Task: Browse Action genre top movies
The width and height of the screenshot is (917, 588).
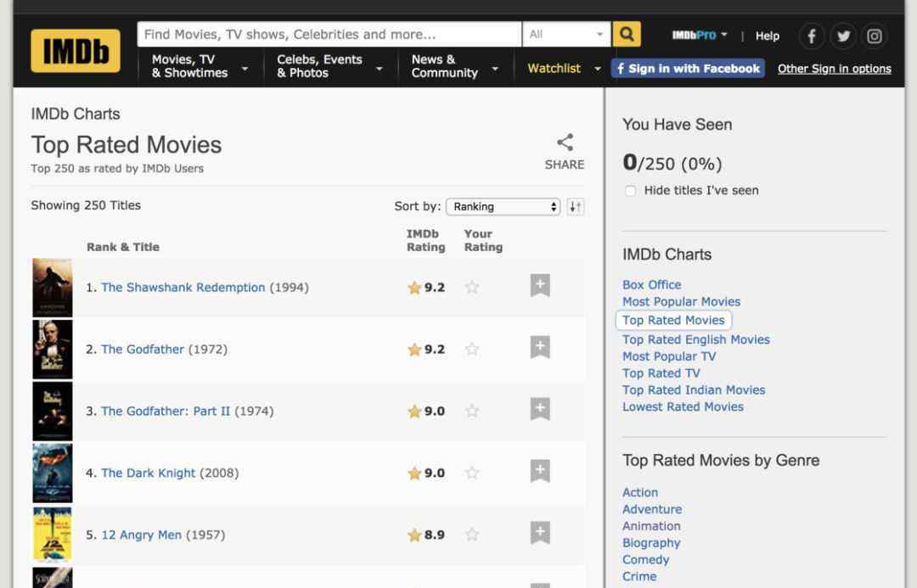Action: pyautogui.click(x=640, y=493)
